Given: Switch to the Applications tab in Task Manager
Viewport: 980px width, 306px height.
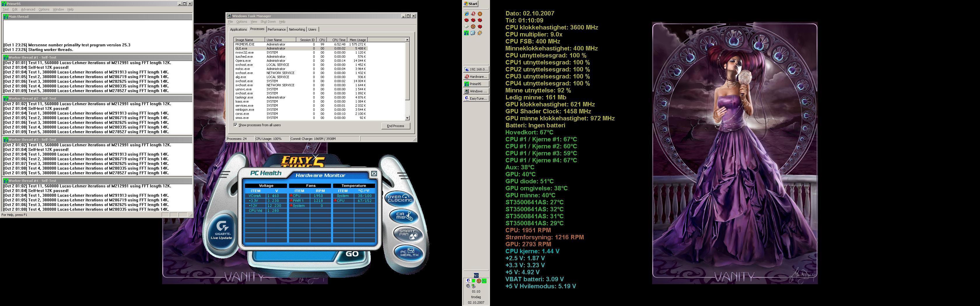Looking at the screenshot, I should coord(239,29).
